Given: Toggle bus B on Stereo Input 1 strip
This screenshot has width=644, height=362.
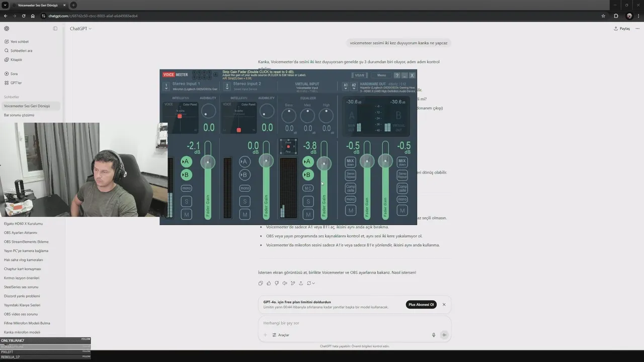Looking at the screenshot, I should (186, 175).
